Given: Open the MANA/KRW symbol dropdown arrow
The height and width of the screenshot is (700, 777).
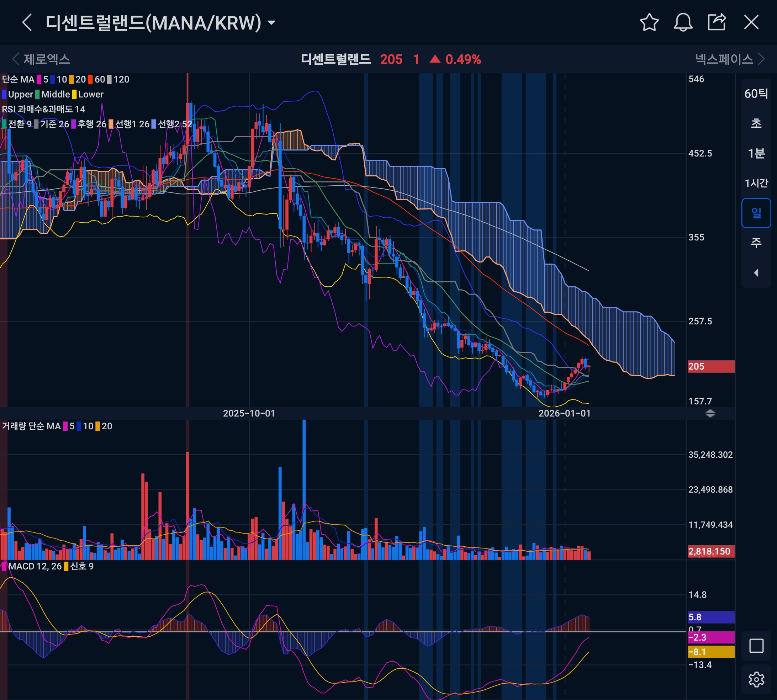Looking at the screenshot, I should 271,23.
